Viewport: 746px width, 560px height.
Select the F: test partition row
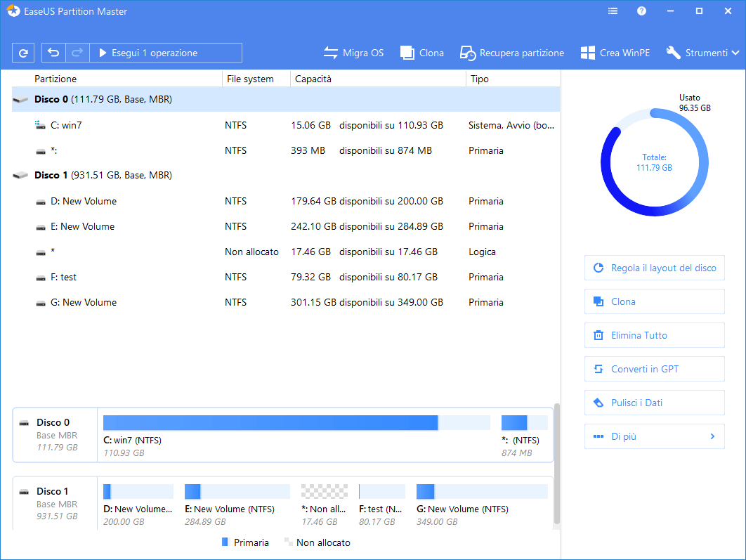(x=285, y=276)
